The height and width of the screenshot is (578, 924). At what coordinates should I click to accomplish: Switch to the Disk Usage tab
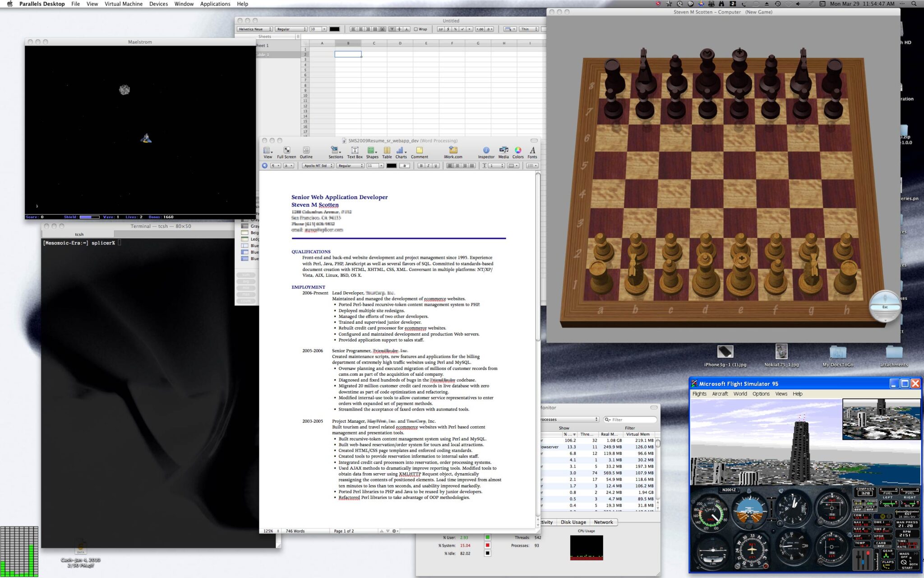click(x=573, y=522)
